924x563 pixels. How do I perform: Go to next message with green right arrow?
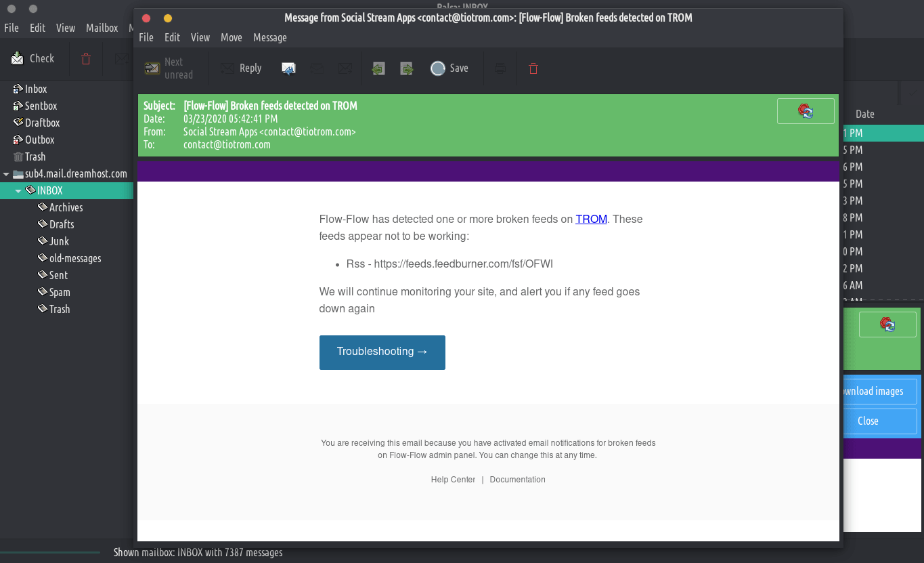(x=407, y=68)
